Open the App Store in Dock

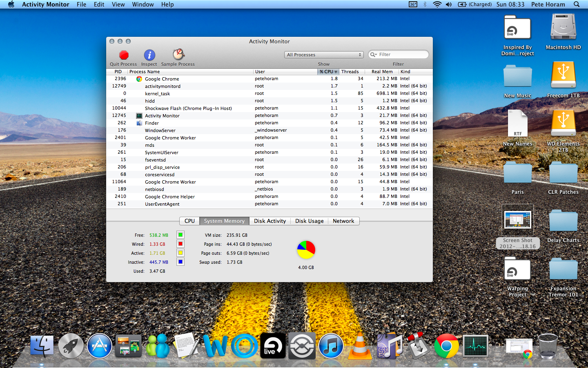100,346
